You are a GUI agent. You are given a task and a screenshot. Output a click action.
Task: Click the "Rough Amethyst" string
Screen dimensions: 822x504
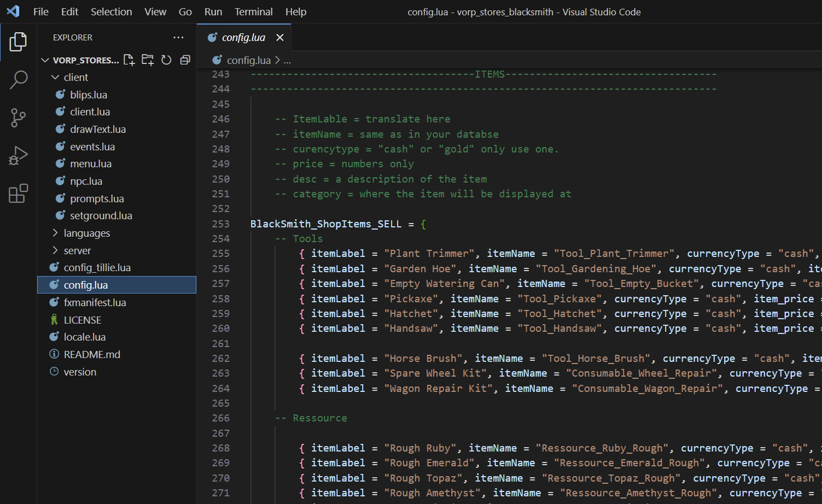point(432,493)
